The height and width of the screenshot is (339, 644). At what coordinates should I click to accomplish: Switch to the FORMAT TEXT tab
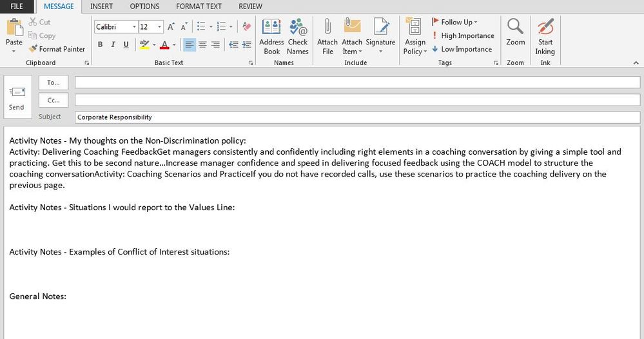tap(199, 6)
